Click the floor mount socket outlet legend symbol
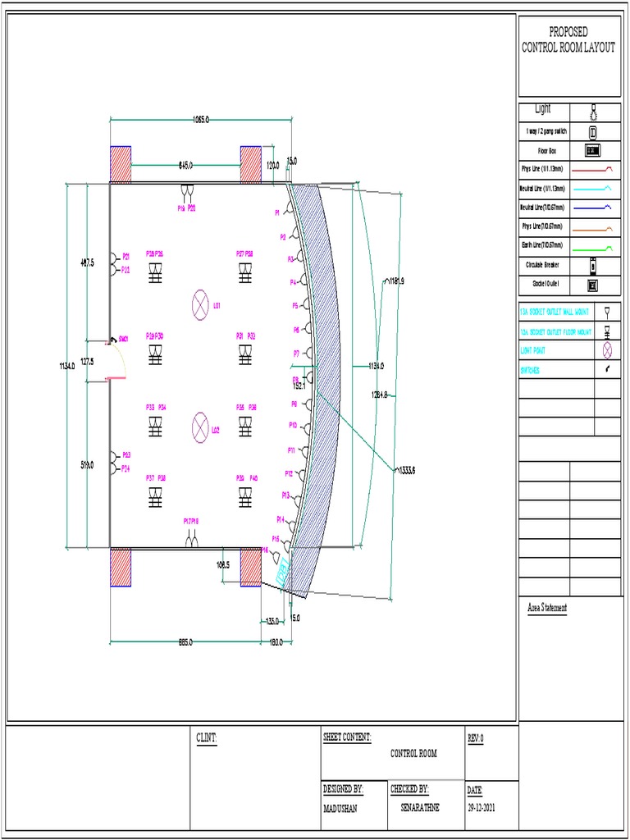Screen dimensions: 630x840 coord(607,331)
